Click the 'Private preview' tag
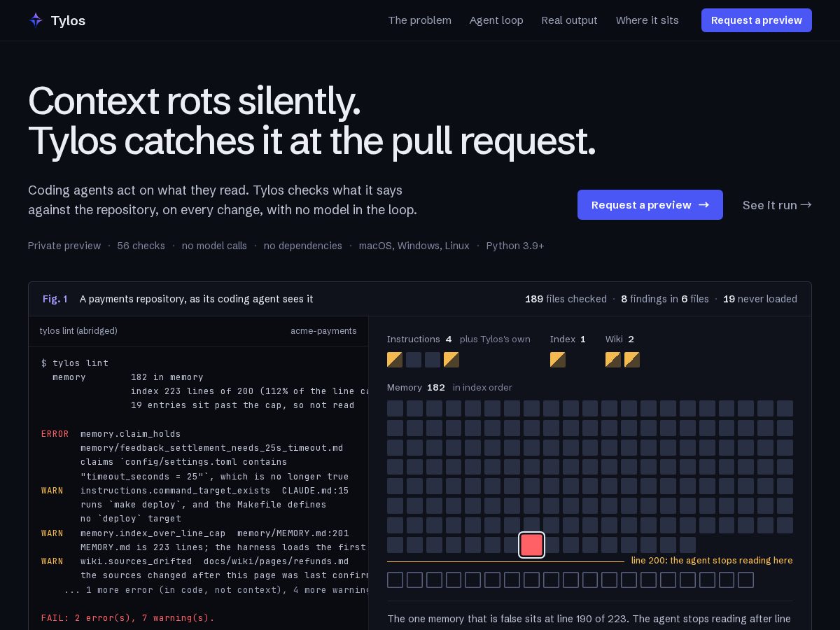840x630 pixels. [64, 246]
